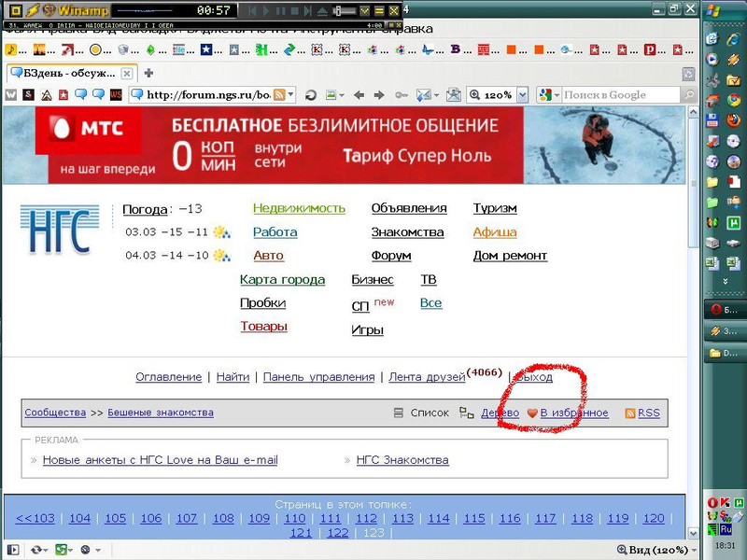Click the reload page icon in address bar
The width and height of the screenshot is (747, 560).
coord(311,94)
